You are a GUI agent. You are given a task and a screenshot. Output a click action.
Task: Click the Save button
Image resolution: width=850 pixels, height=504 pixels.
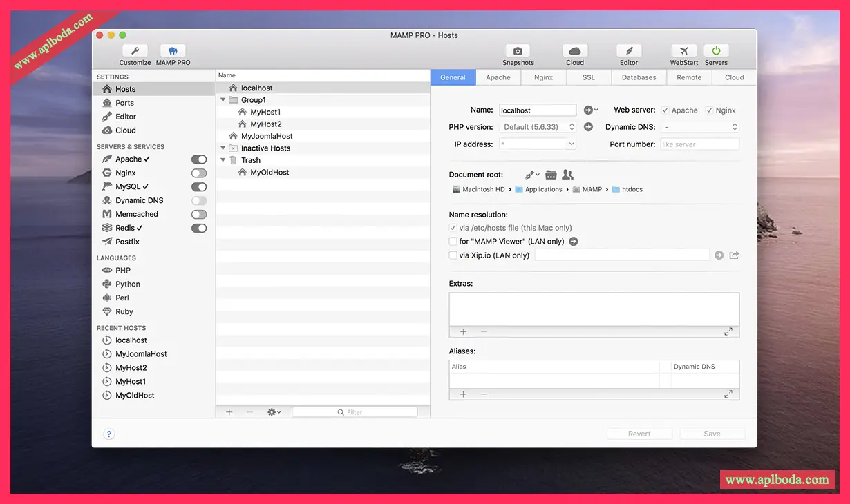click(x=712, y=434)
